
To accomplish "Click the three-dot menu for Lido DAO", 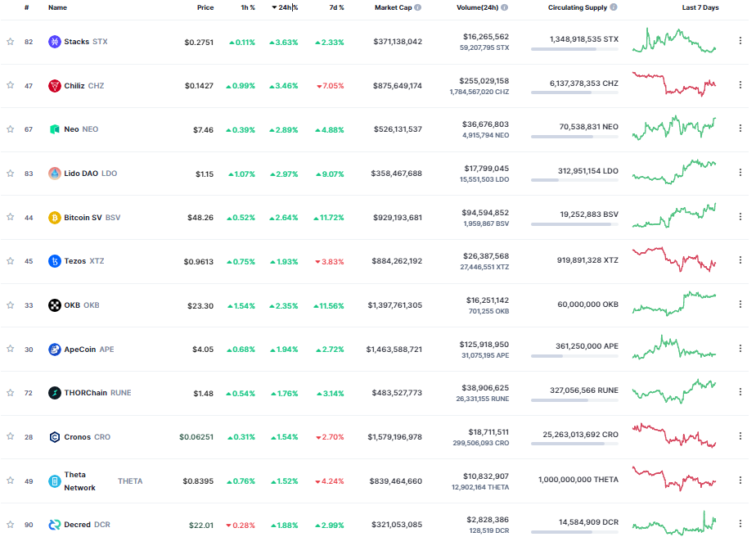I will 740,172.
